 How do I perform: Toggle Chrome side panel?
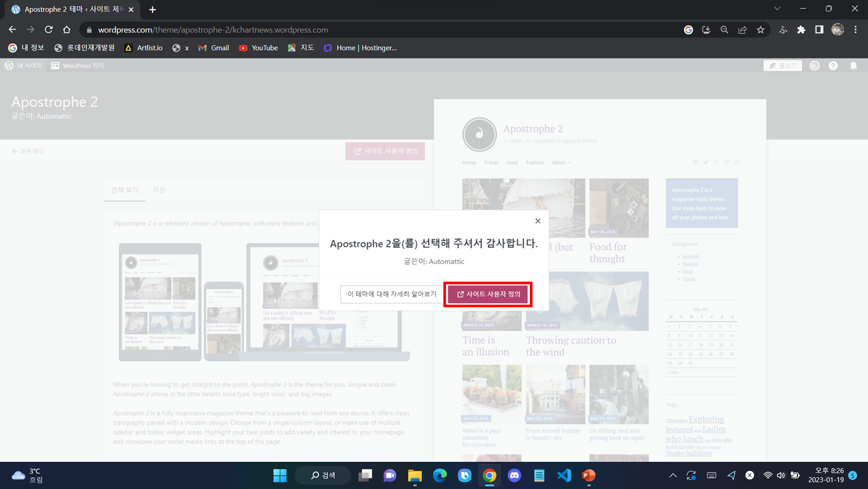coord(819,30)
